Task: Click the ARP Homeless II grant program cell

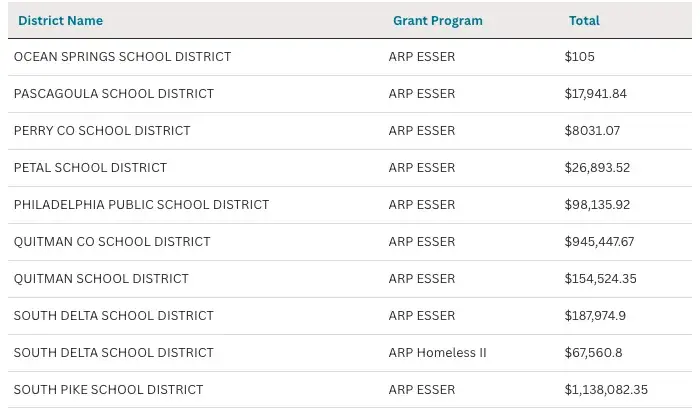Action: [437, 353]
